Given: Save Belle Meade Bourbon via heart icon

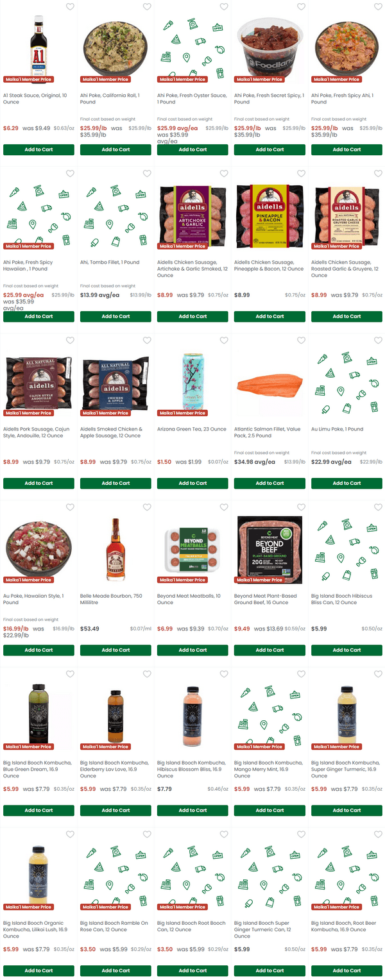Looking at the screenshot, I should pos(147,507).
